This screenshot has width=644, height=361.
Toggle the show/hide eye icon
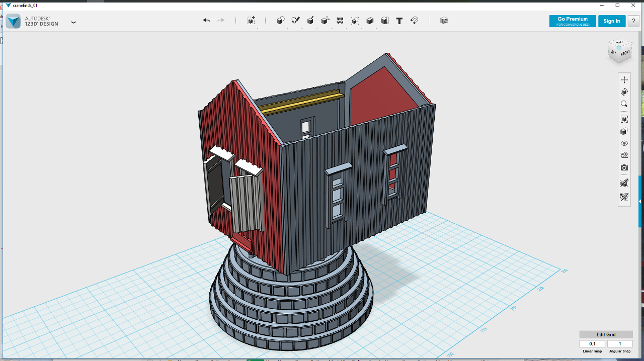(x=624, y=143)
